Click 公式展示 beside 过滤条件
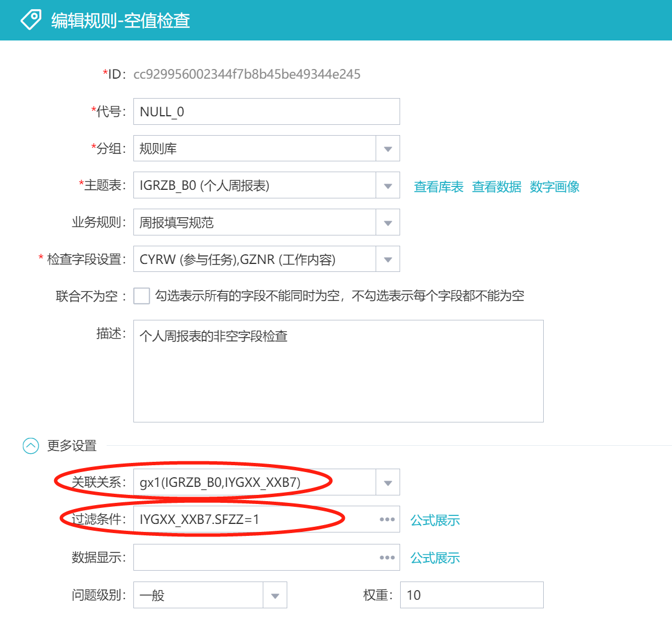This screenshot has height=618, width=672. 435,521
